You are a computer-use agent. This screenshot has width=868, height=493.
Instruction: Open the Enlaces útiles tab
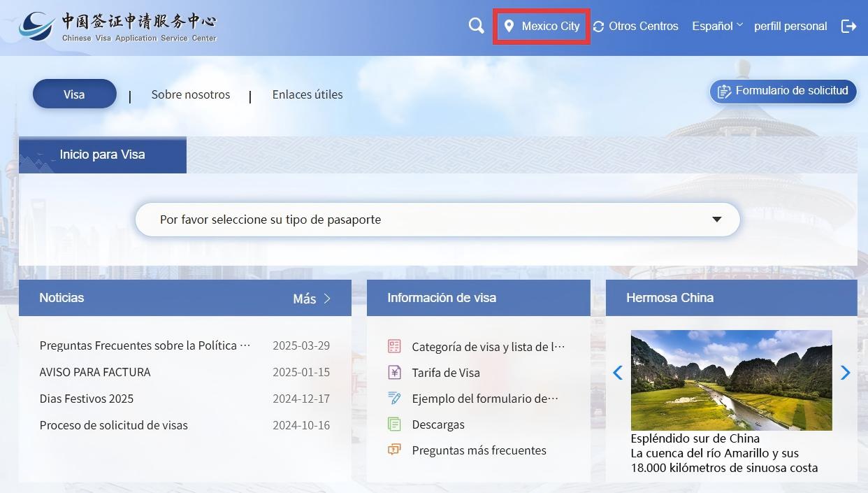coord(308,94)
